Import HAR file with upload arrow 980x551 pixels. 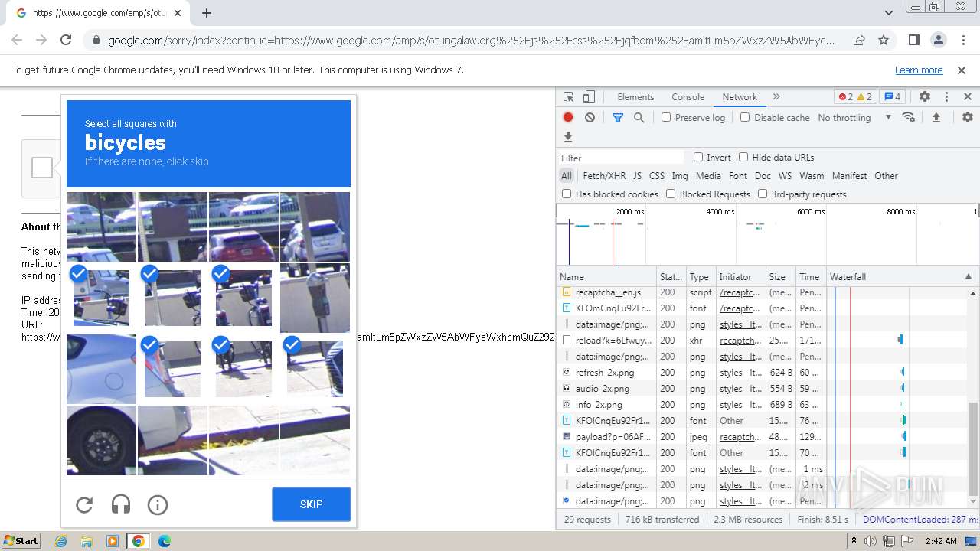click(936, 118)
